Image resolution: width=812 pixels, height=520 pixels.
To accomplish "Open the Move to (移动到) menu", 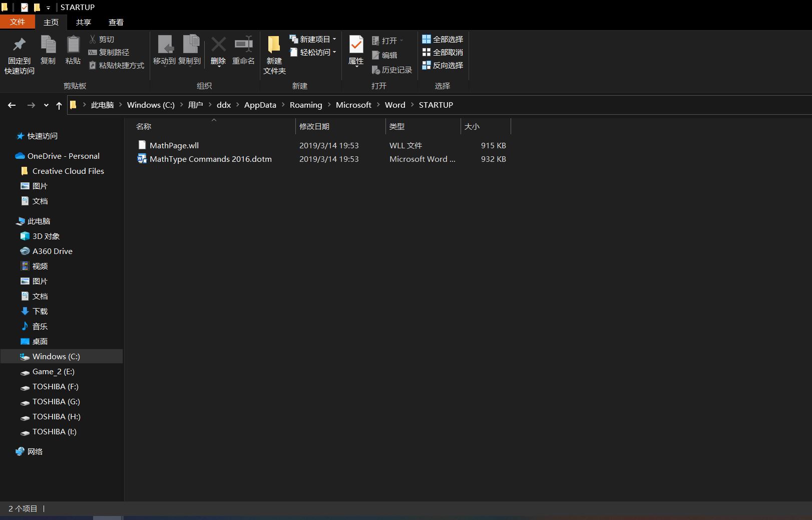I will 165,50.
